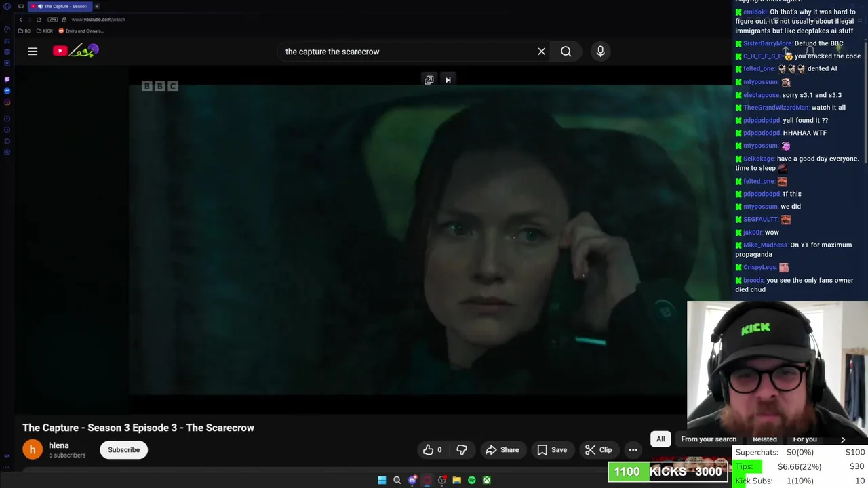Open the BC bookmarks folder

click(24, 30)
